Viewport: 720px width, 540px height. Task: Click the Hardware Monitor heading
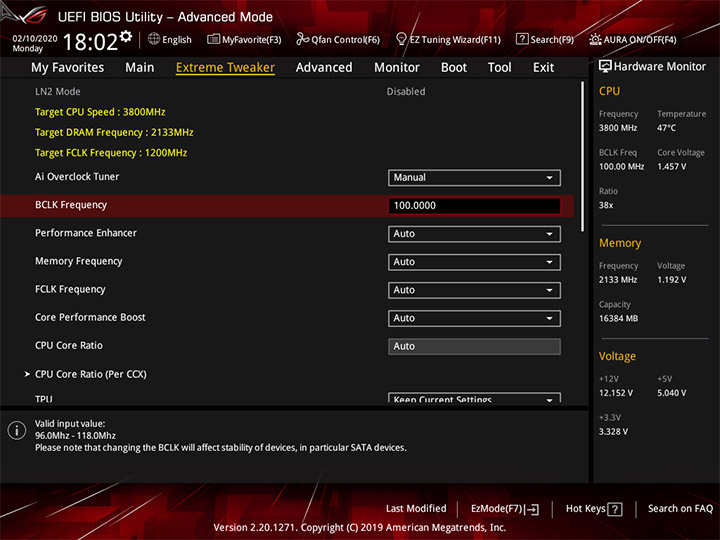point(660,67)
